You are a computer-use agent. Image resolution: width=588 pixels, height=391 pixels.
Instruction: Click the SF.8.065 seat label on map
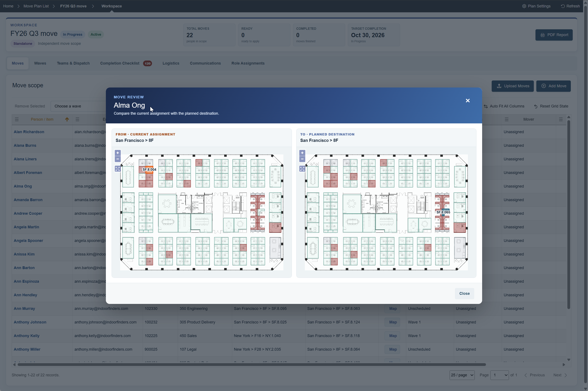click(443, 212)
